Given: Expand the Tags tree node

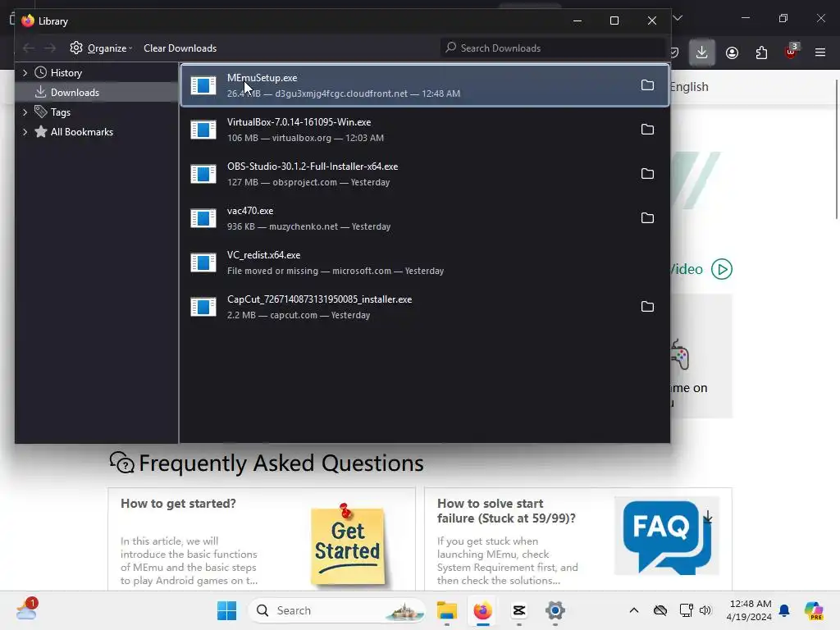Looking at the screenshot, I should point(25,112).
